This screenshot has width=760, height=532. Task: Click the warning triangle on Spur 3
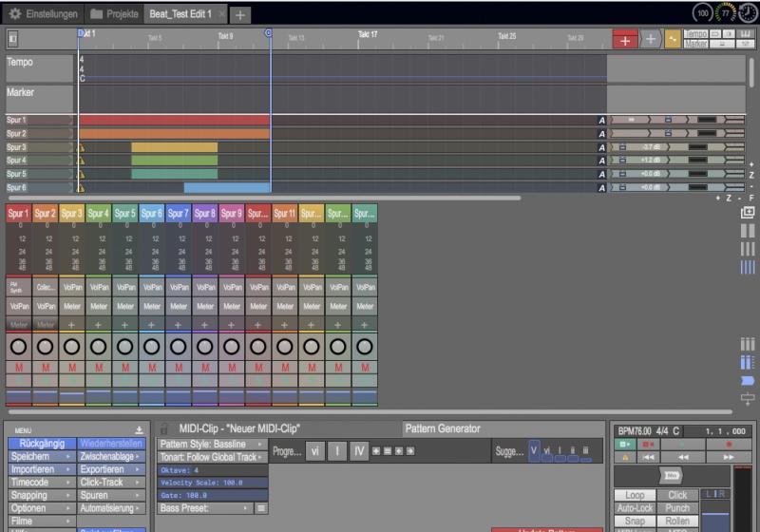point(81,148)
